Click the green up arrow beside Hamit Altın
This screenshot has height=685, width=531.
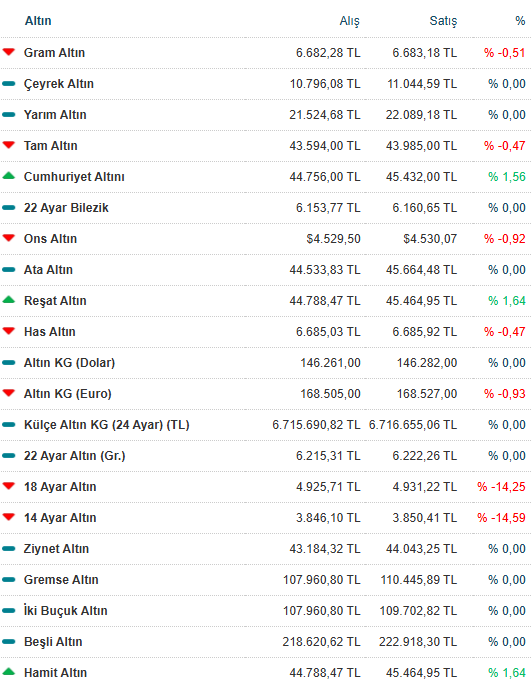click(x=9, y=672)
